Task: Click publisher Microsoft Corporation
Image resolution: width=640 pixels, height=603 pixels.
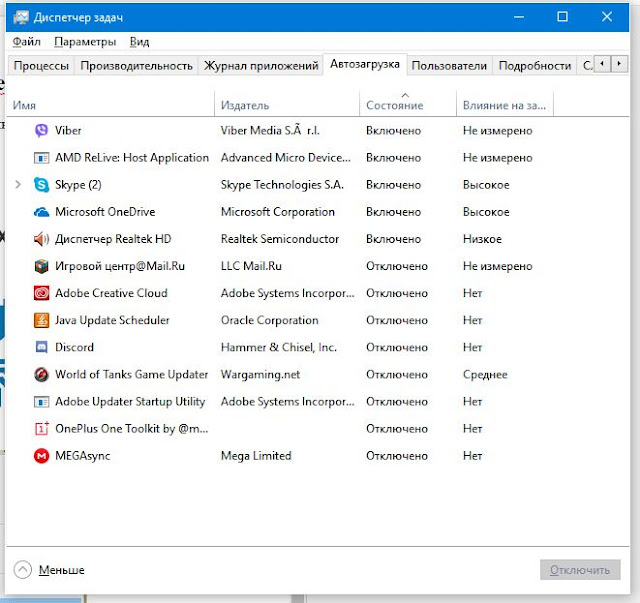Action: 278,212
